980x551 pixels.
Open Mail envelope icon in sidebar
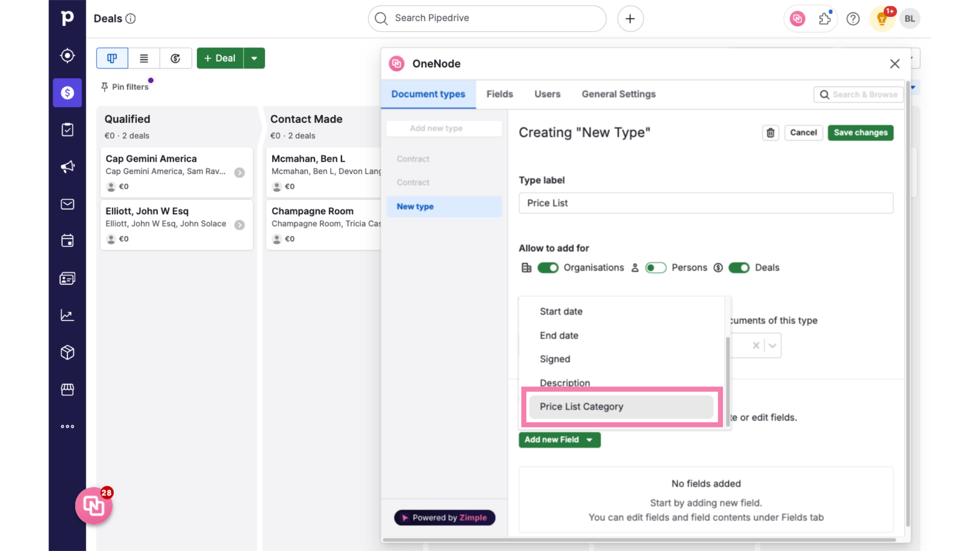(x=67, y=204)
